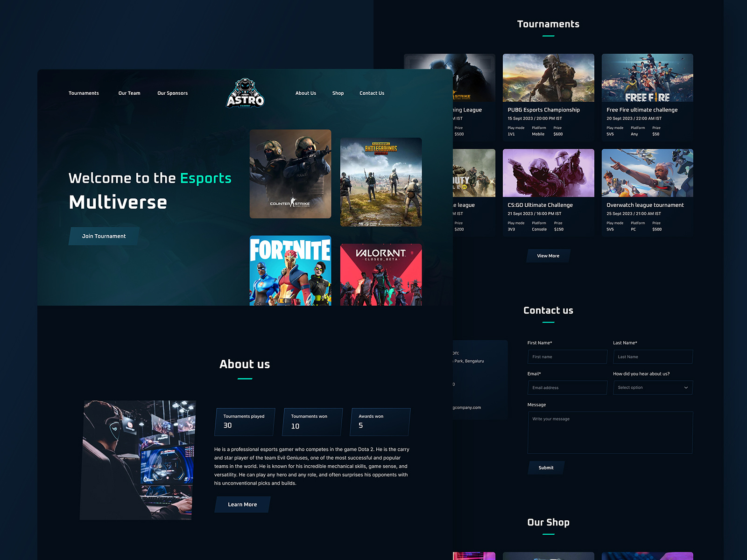The height and width of the screenshot is (560, 747).
Task: Open the Our Team nav link
Action: point(129,93)
